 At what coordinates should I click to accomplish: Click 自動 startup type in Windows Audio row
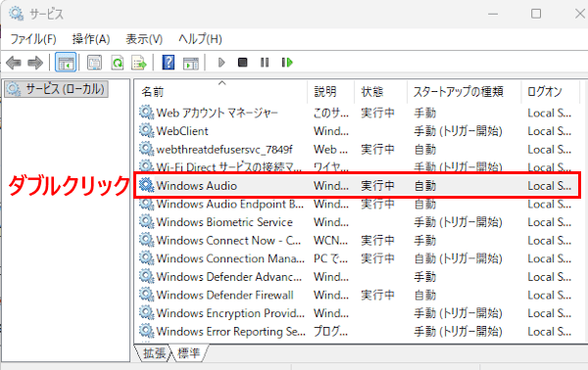(x=425, y=185)
